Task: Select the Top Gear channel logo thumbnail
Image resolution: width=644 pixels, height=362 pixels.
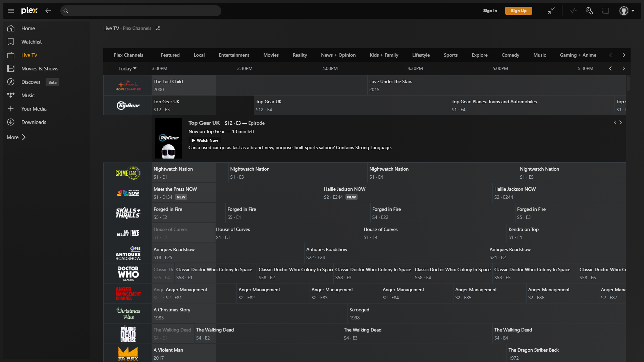Action: 127,105
